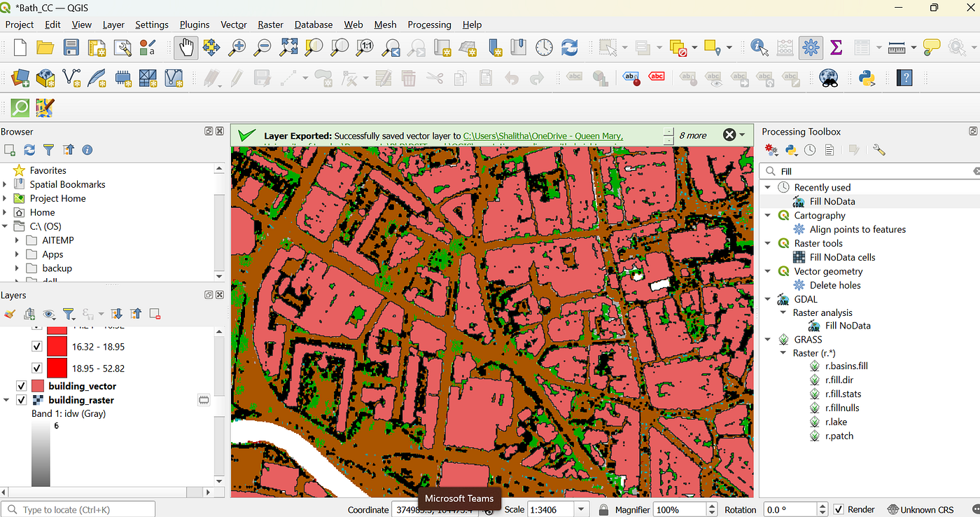Open message bar dropdown arrow
The image size is (980, 517).
pyautogui.click(x=742, y=135)
